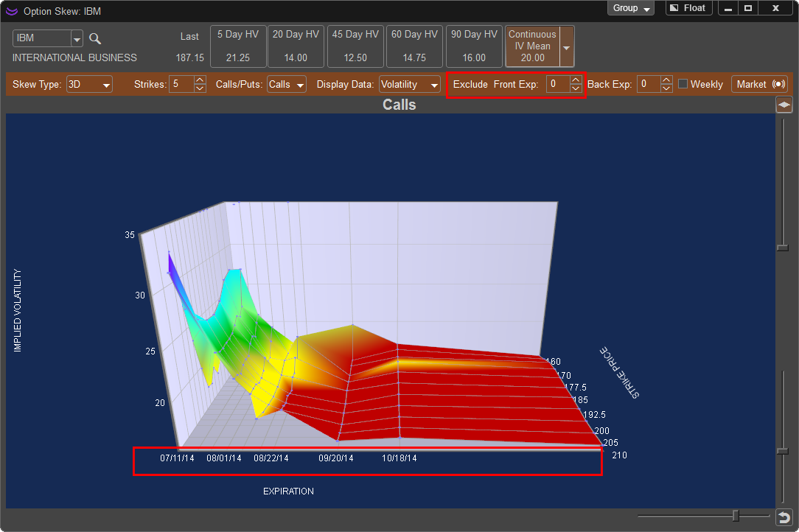
Task: Open the Group dropdown menu
Action: point(631,8)
